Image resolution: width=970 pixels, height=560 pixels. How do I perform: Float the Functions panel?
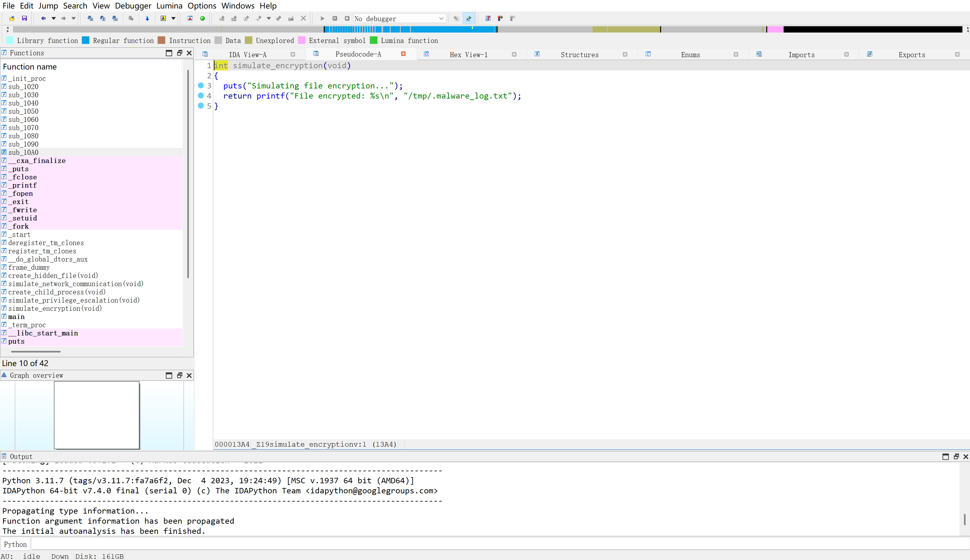(179, 53)
